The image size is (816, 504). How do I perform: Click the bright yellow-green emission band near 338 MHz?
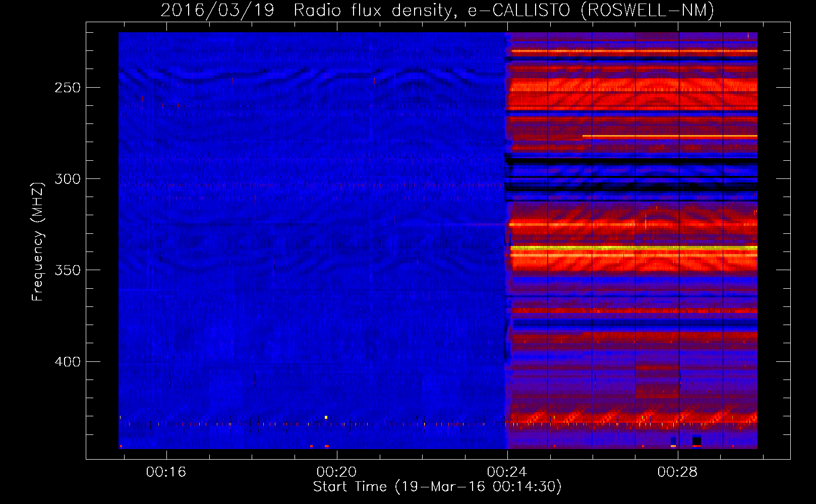[634, 248]
